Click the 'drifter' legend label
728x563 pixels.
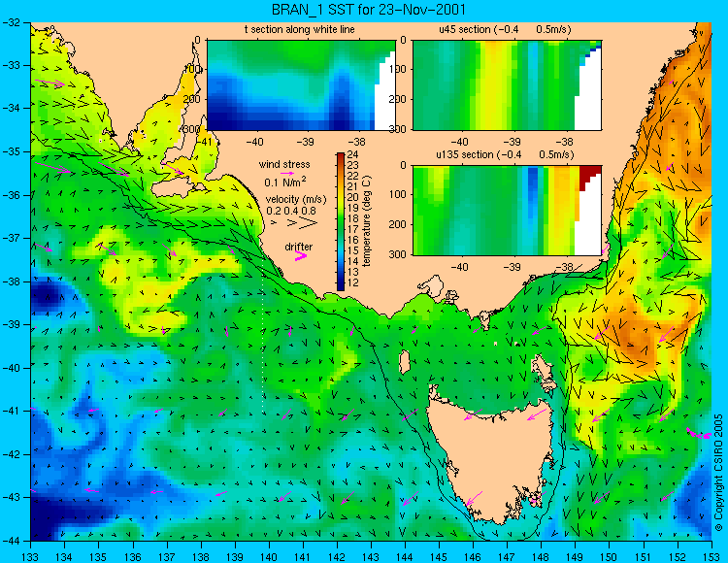[x=299, y=247]
